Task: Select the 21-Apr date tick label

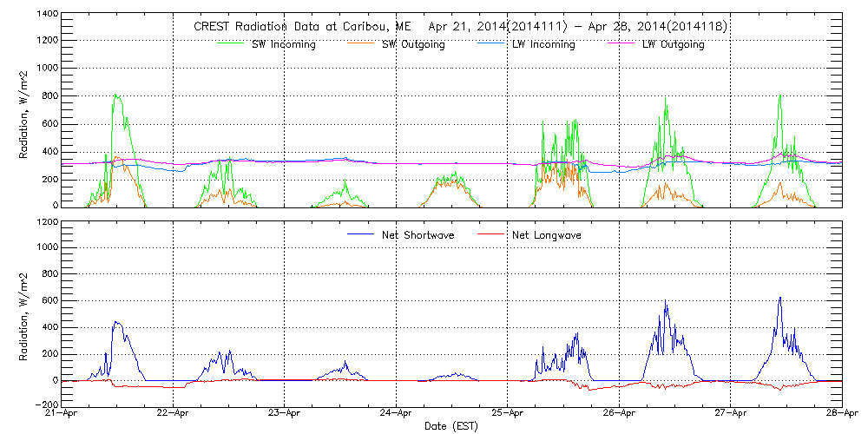Action: [62, 414]
